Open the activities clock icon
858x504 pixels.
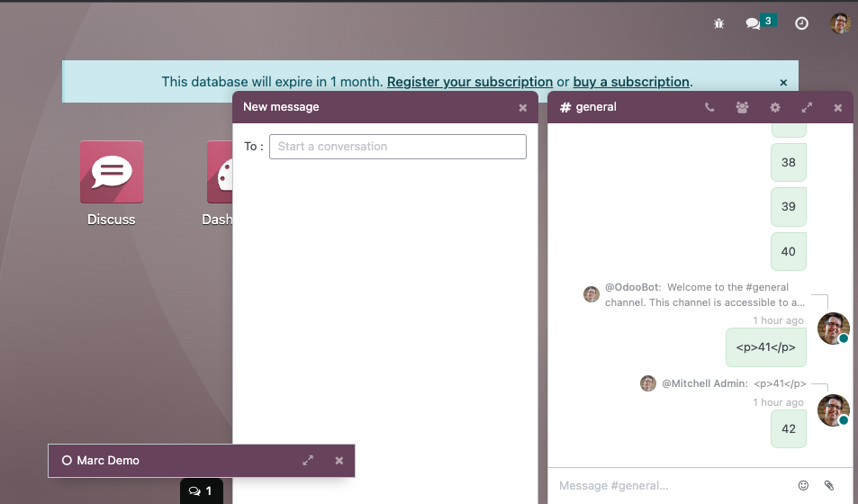tap(801, 23)
